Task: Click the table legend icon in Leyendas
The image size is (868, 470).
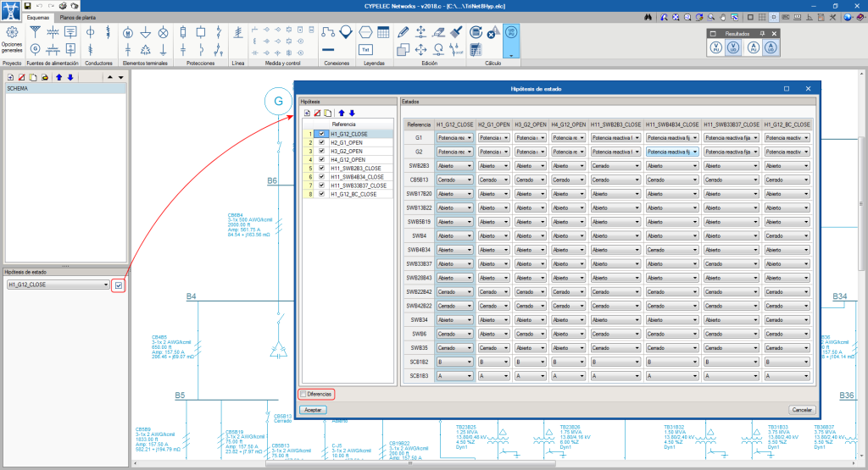Action: click(383, 31)
